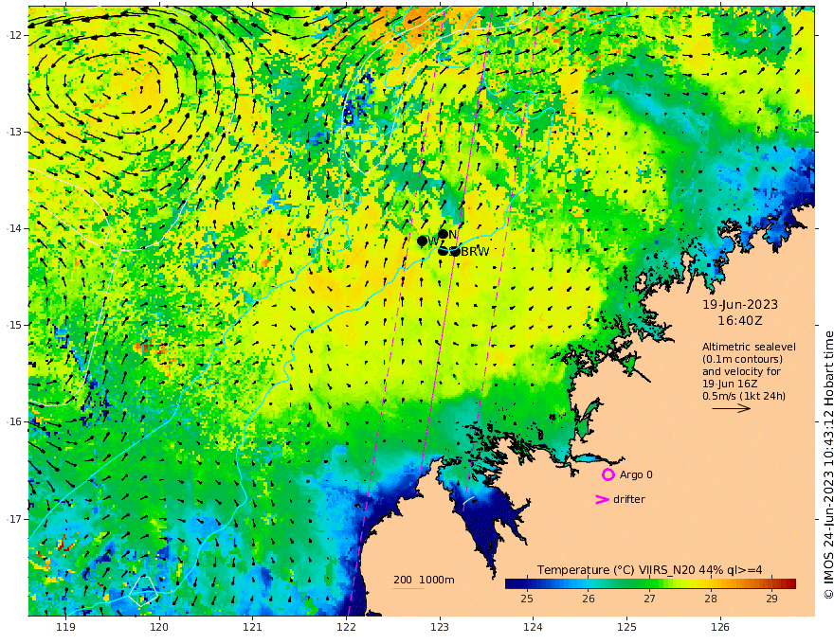The image size is (834, 644).
Task: Click the date text 19-Jun-2023
Action: click(740, 305)
